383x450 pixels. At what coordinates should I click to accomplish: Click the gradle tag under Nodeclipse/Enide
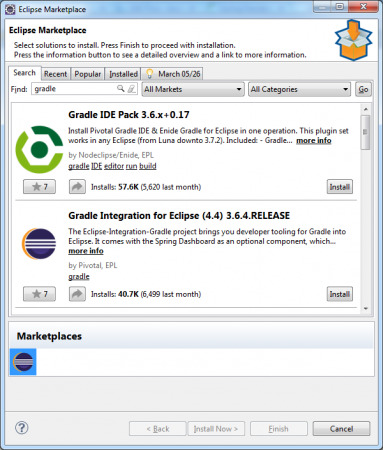click(79, 166)
